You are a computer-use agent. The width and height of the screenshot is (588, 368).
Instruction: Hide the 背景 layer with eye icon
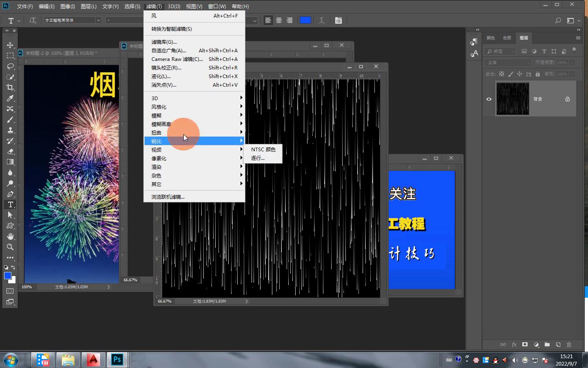[489, 99]
